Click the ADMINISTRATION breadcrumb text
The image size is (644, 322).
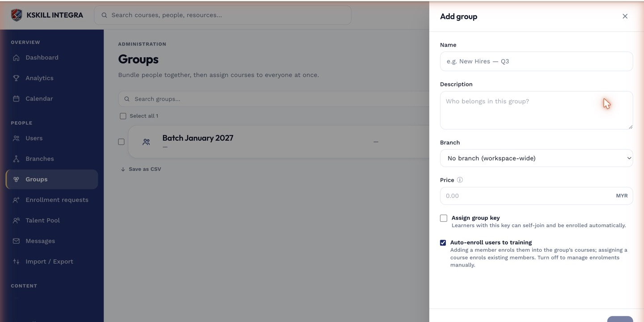(142, 44)
